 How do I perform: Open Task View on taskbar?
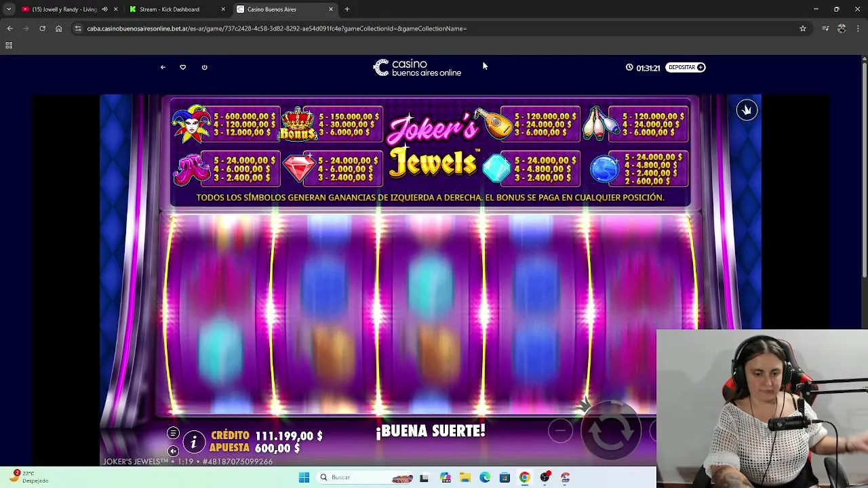(x=424, y=477)
